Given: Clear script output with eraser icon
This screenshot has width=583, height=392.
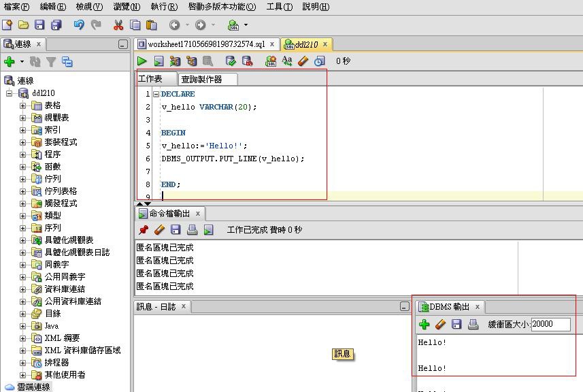Looking at the screenshot, I should point(159,230).
